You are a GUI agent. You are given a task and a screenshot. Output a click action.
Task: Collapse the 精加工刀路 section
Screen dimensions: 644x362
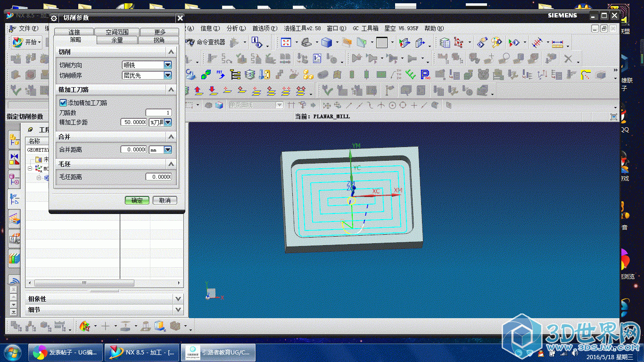(171, 90)
